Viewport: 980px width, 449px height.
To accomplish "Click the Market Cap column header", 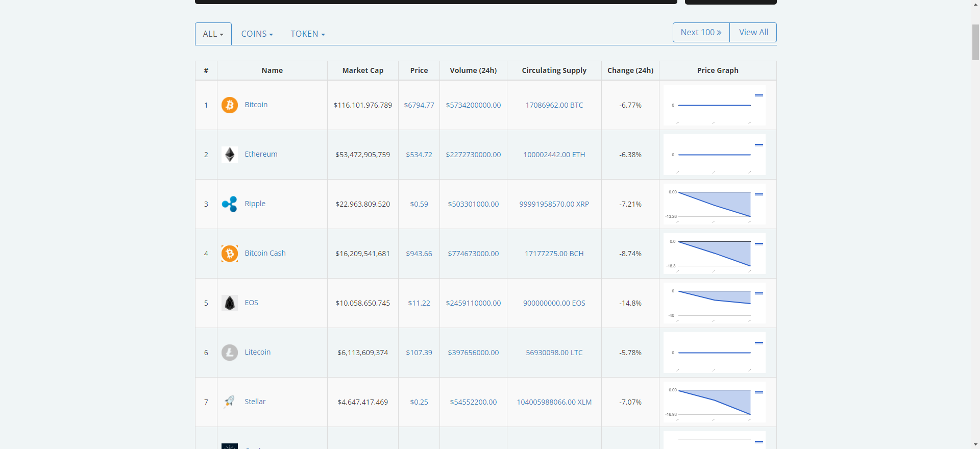I will 362,70.
